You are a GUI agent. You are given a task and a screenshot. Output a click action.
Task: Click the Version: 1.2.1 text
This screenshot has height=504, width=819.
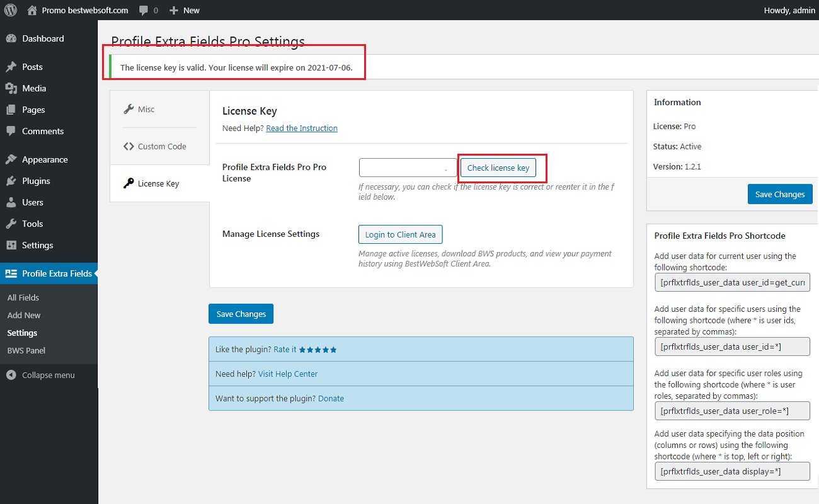tap(677, 167)
